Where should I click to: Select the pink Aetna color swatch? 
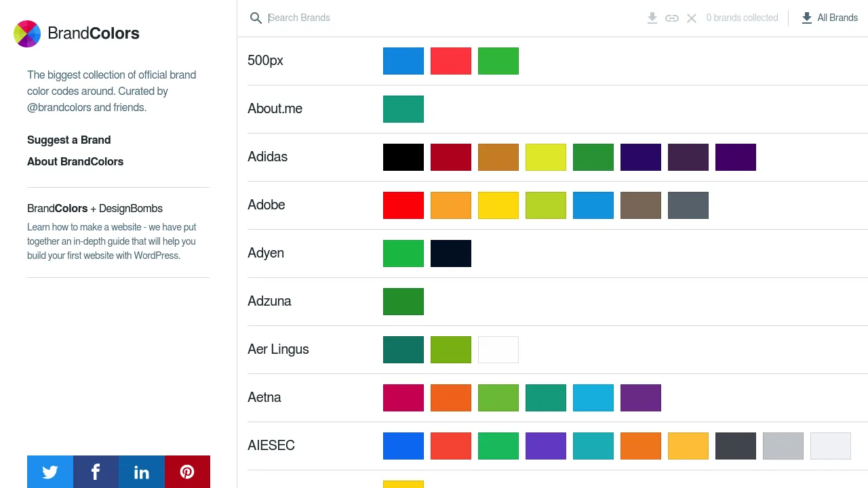[x=403, y=397]
